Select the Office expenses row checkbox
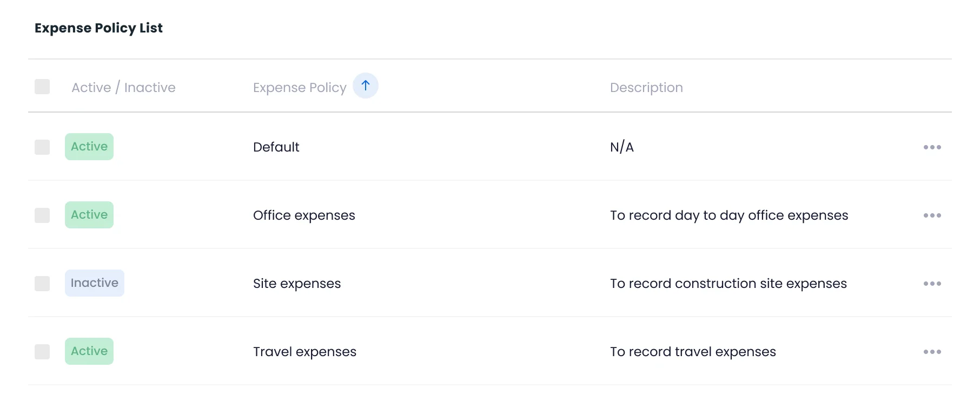The height and width of the screenshot is (420, 980). pos(42,215)
